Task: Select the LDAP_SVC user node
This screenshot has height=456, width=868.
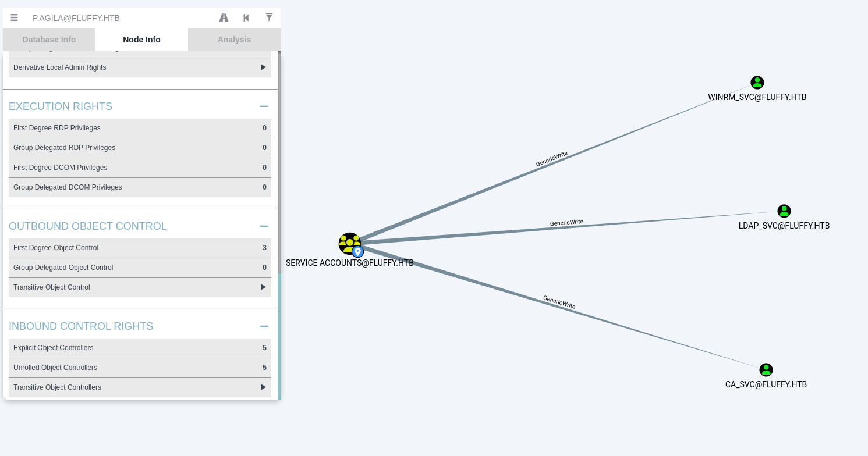Action: click(784, 211)
